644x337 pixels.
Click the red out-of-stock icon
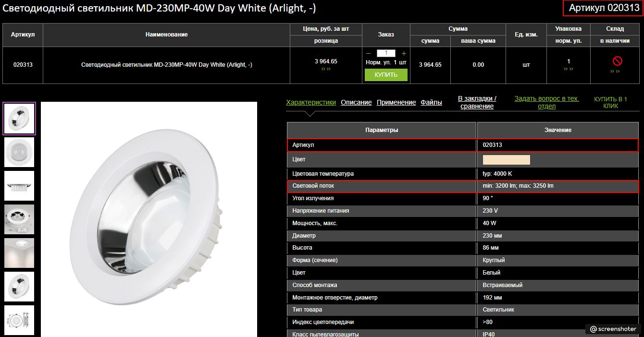[x=618, y=61]
